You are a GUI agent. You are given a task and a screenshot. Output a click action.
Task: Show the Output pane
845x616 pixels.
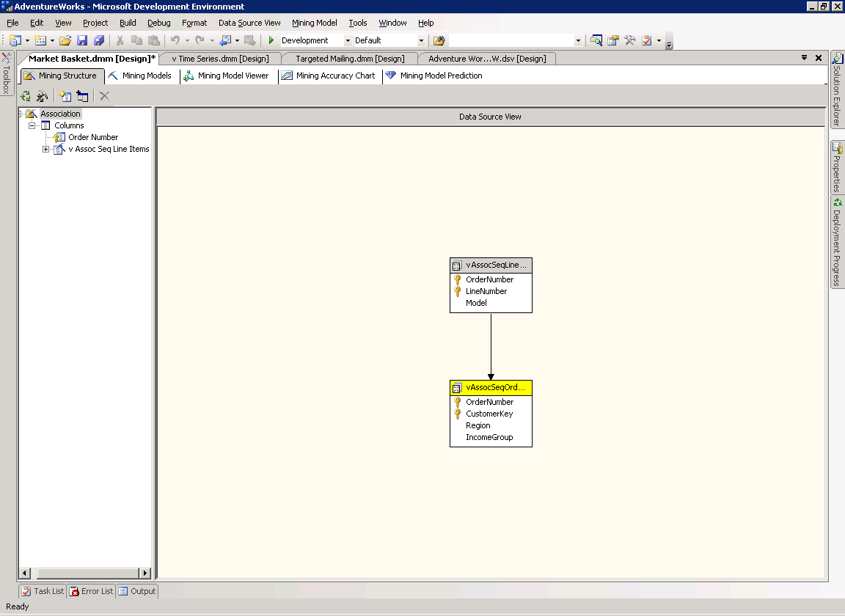coord(137,591)
